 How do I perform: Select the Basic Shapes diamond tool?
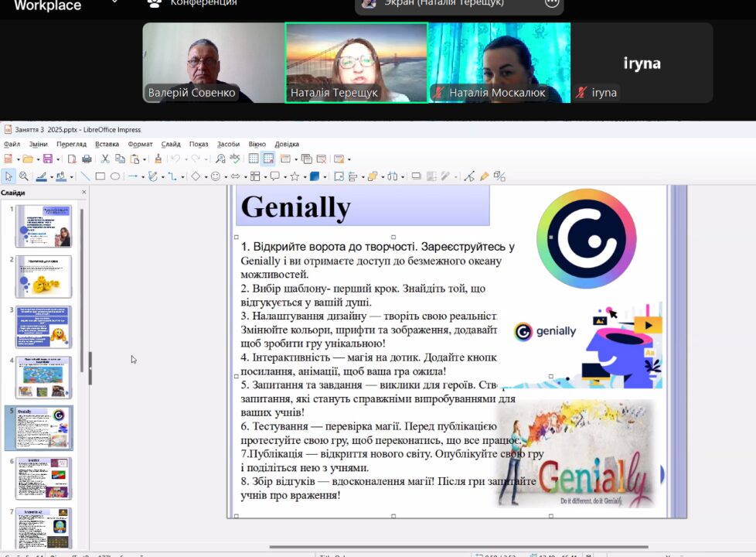196,176
